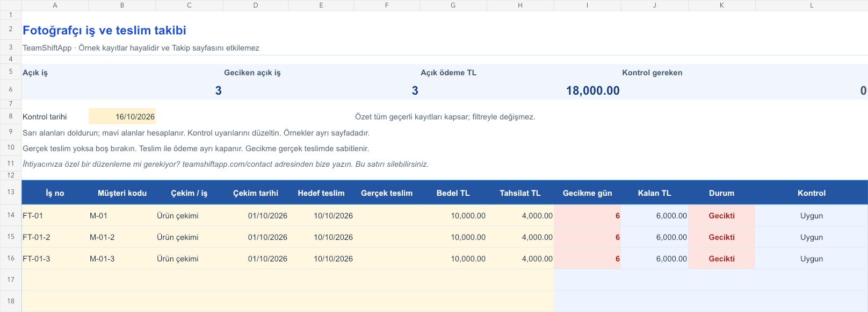Click the "Açık iş" summary label
The width and height of the screenshot is (868, 312).
coord(35,73)
